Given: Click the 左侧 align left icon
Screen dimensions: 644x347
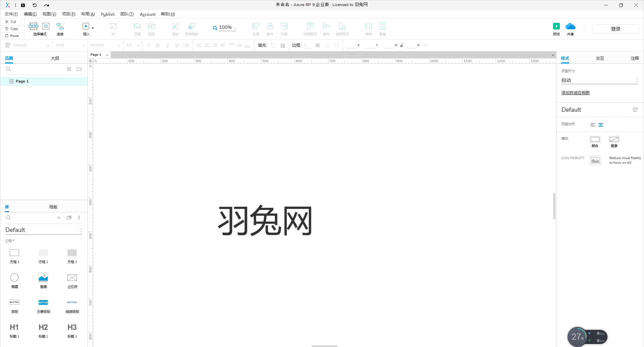Looking at the screenshot, I should point(256,26).
